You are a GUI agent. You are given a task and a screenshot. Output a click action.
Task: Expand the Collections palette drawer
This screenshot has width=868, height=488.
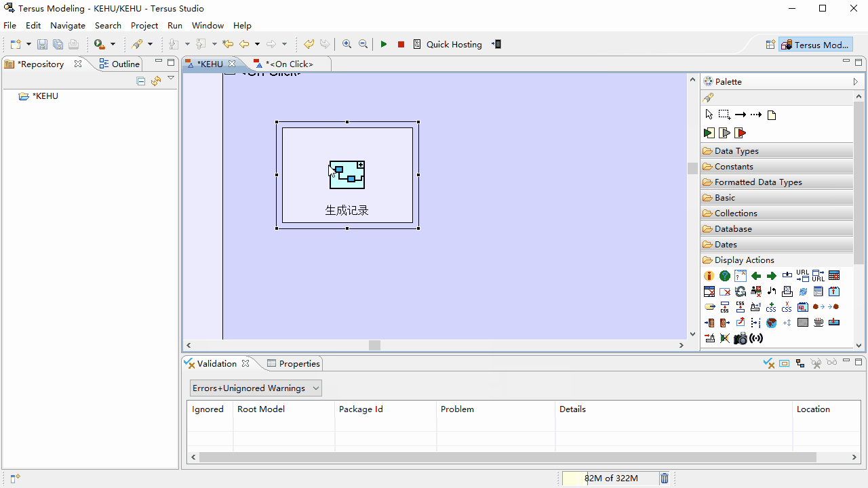pyautogui.click(x=777, y=213)
